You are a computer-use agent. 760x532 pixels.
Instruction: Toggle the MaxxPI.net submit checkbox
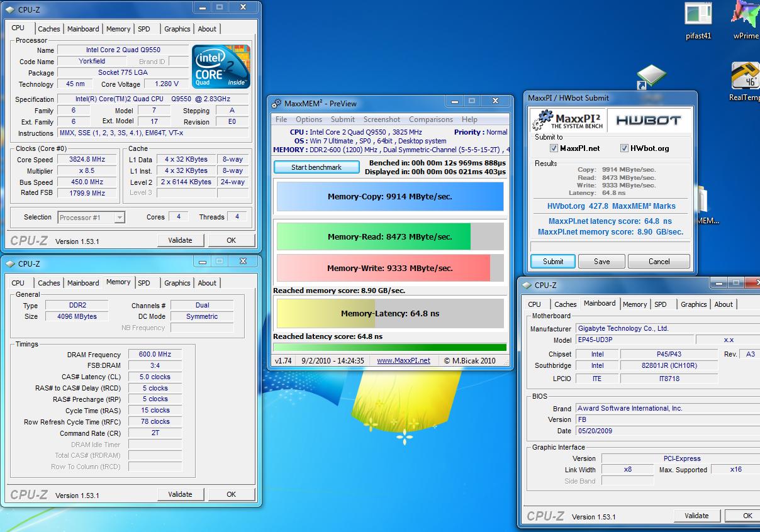(x=554, y=148)
